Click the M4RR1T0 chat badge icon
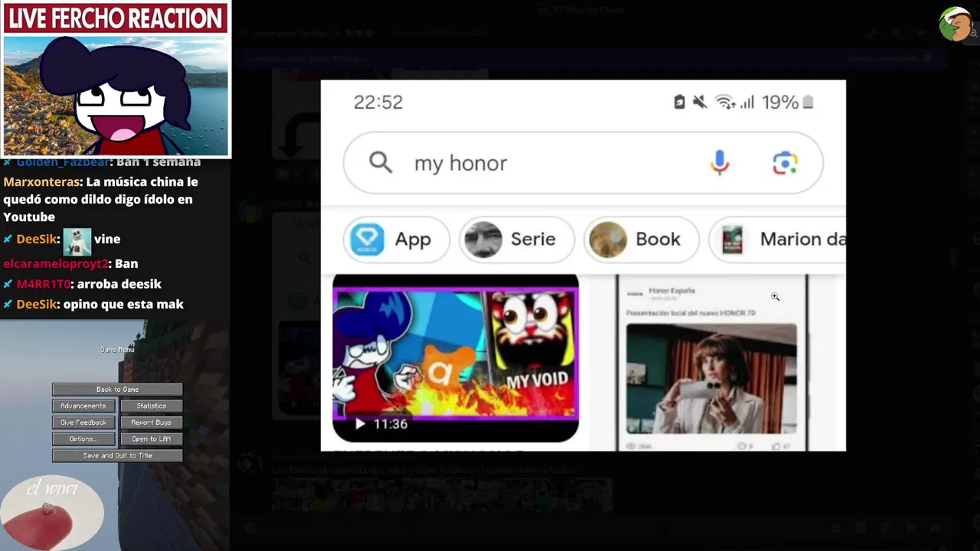The image size is (980, 551). (x=8, y=284)
